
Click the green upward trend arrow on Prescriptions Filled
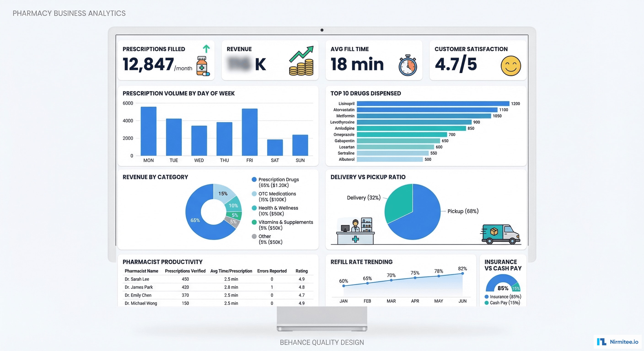tap(206, 49)
